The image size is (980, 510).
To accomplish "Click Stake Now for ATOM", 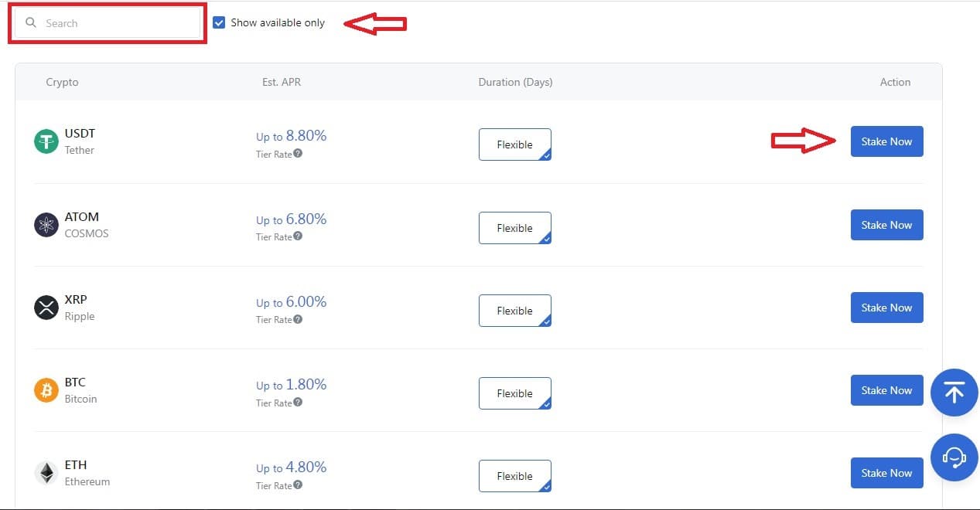I will tap(887, 225).
